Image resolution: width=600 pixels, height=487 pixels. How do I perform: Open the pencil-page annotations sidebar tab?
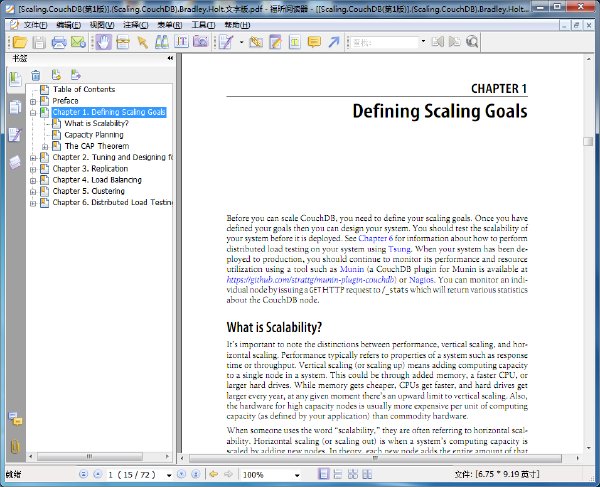15,135
